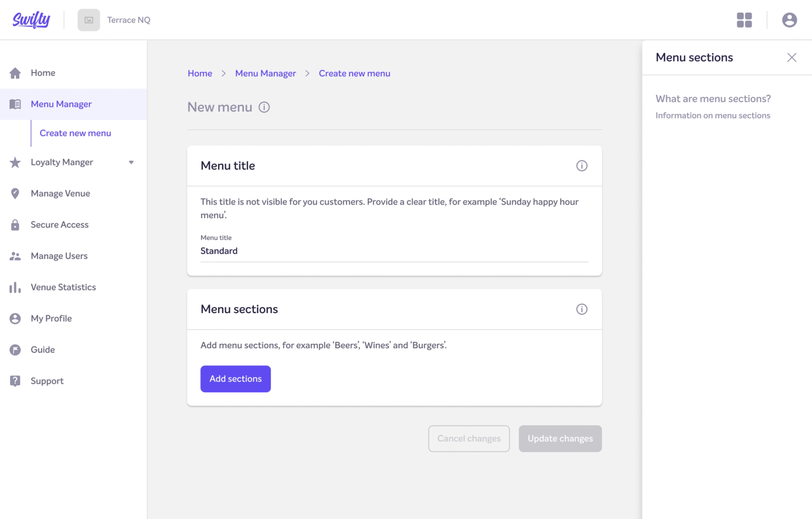Open Manage Users in sidebar
The height and width of the screenshot is (519, 812).
click(74, 256)
